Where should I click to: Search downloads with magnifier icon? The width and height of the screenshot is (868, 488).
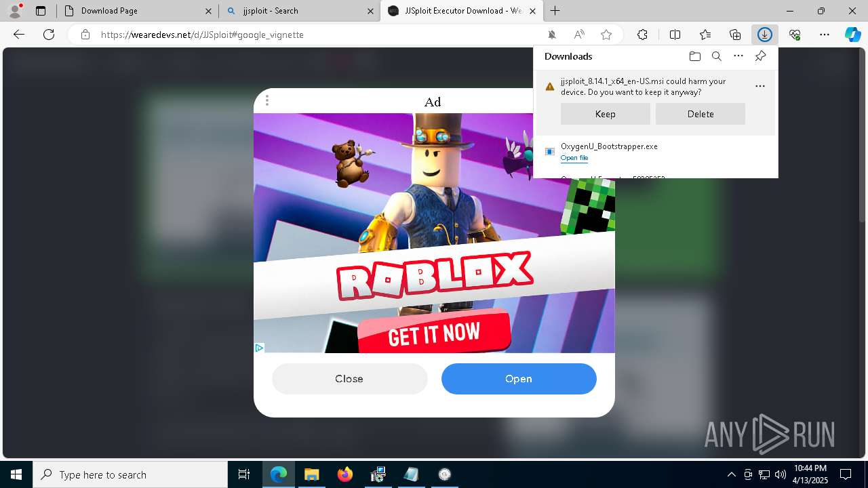click(x=716, y=56)
